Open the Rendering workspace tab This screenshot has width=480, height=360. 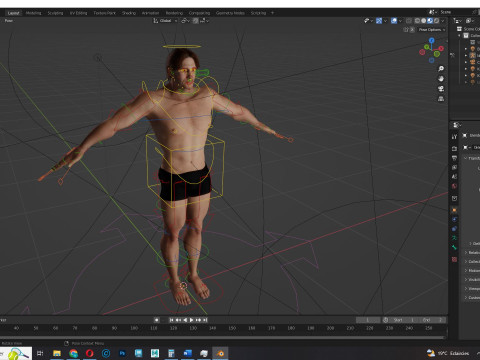[174, 13]
